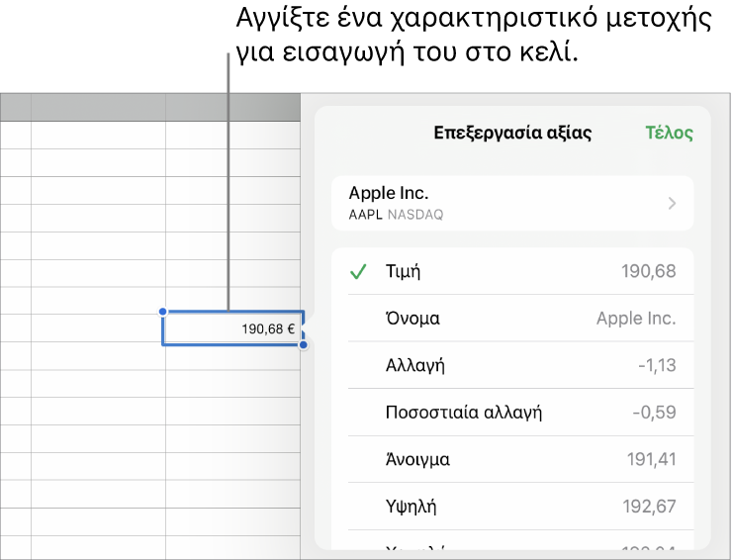This screenshot has height=560, width=732.
Task: Click the Επεξεργασία αξίας panel title
Action: [x=512, y=134]
